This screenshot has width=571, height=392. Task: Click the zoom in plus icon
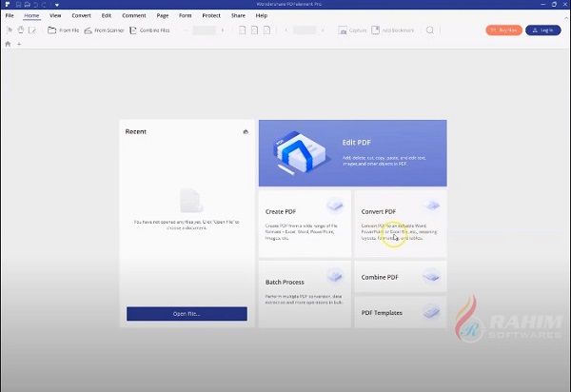point(223,30)
